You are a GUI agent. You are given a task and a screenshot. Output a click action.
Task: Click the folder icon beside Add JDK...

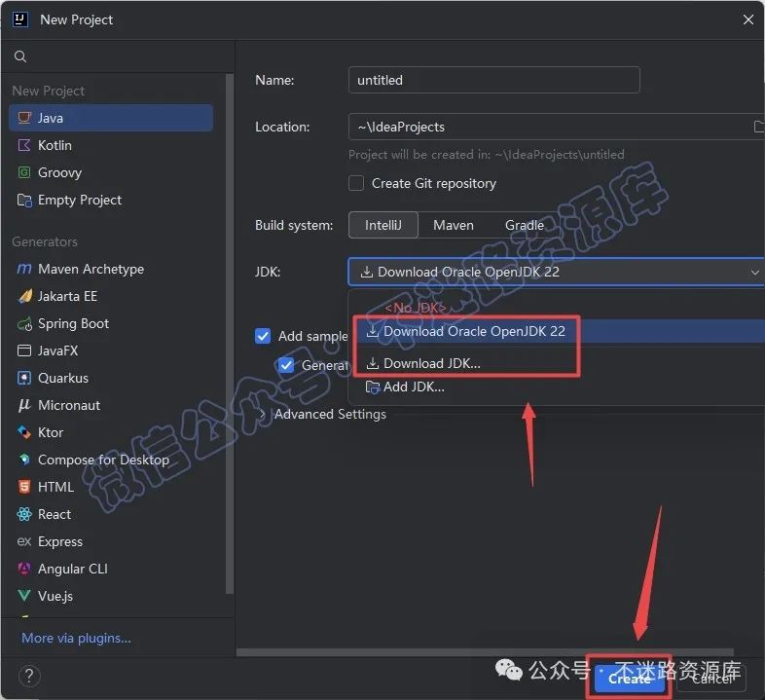click(x=373, y=387)
